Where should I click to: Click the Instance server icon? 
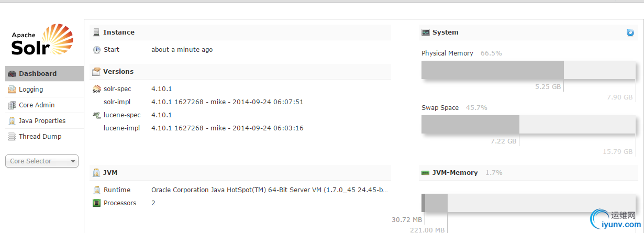pos(96,32)
